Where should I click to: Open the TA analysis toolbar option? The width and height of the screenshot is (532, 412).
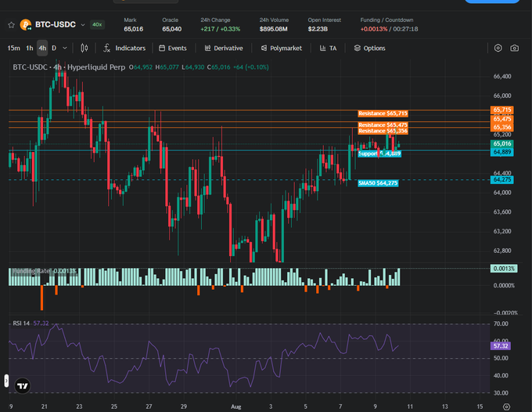tap(328, 49)
